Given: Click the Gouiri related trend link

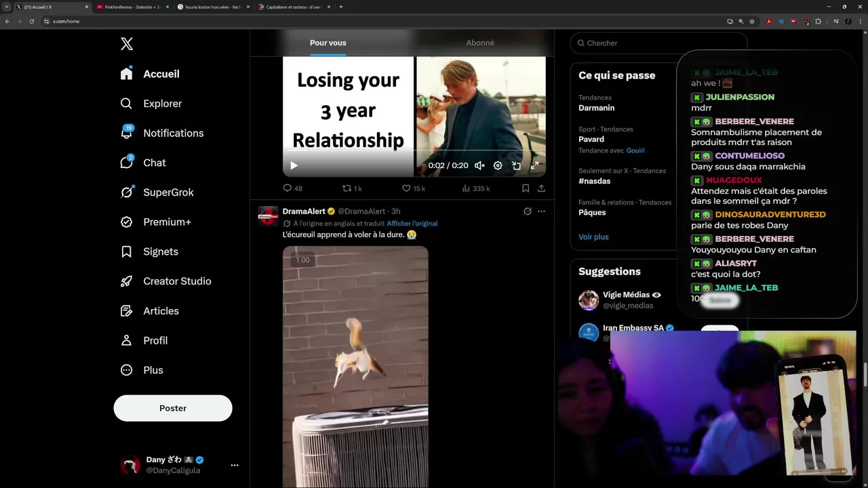Looking at the screenshot, I should [635, 150].
